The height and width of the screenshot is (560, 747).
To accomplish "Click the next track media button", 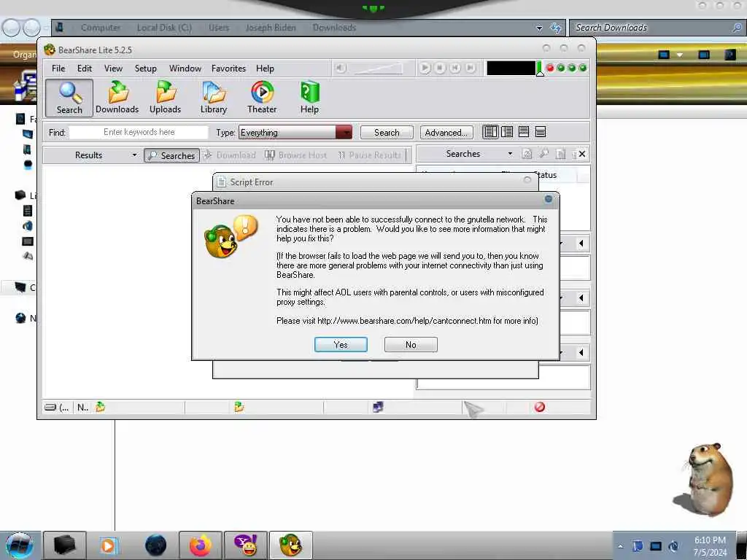I will click(471, 68).
